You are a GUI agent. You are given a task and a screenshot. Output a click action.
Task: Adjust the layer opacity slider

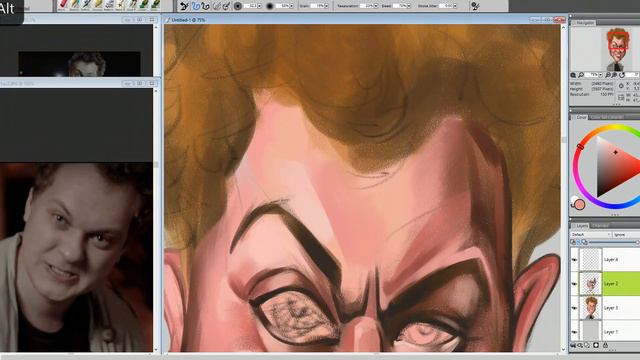[x=614, y=242]
